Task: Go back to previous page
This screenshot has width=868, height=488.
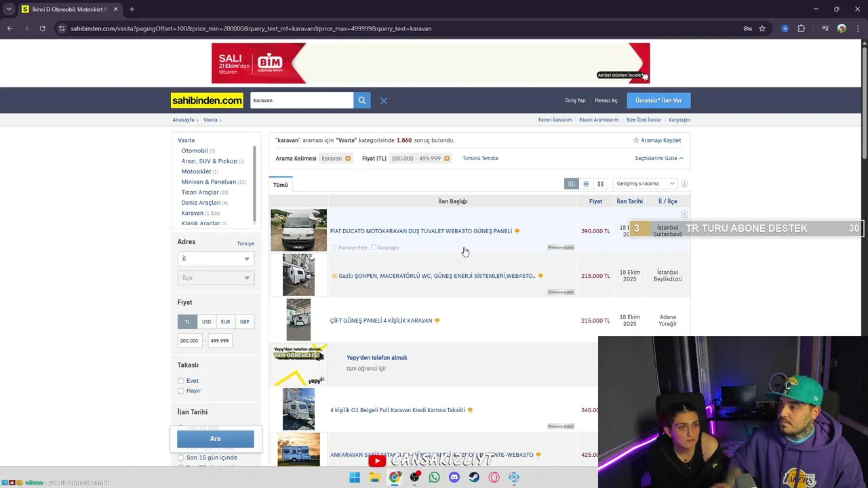Action: pos(9,28)
